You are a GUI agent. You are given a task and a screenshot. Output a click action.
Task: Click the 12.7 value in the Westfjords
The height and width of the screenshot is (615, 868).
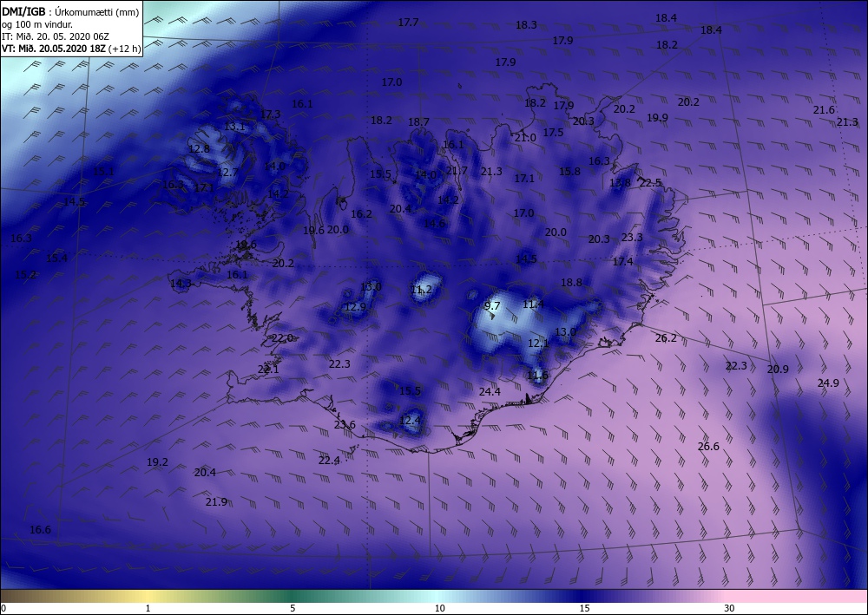(x=227, y=172)
